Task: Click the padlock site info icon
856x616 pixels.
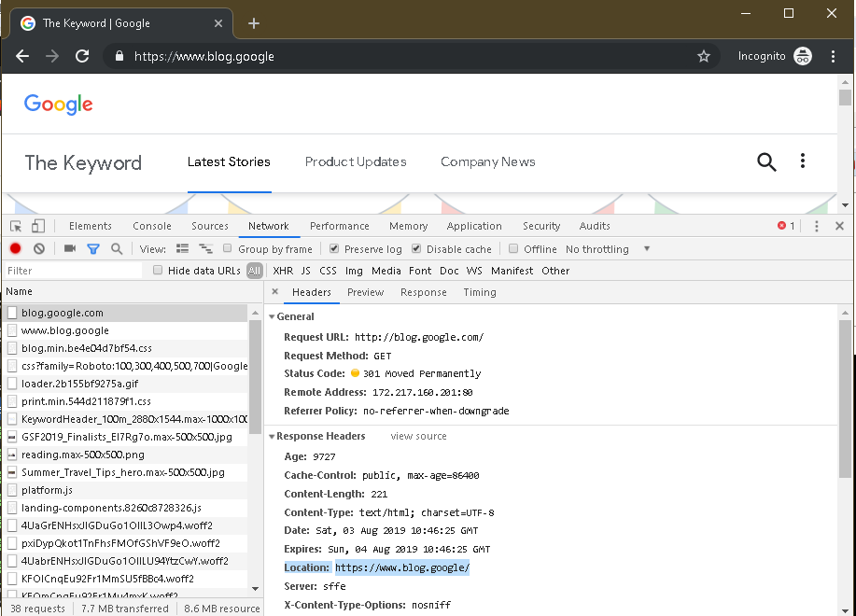Action: (119, 56)
